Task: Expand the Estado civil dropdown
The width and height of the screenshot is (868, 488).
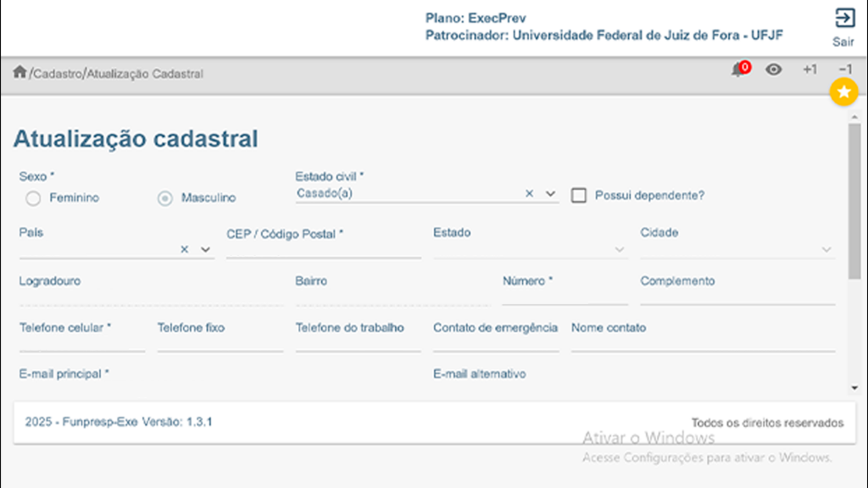Action: click(x=550, y=194)
